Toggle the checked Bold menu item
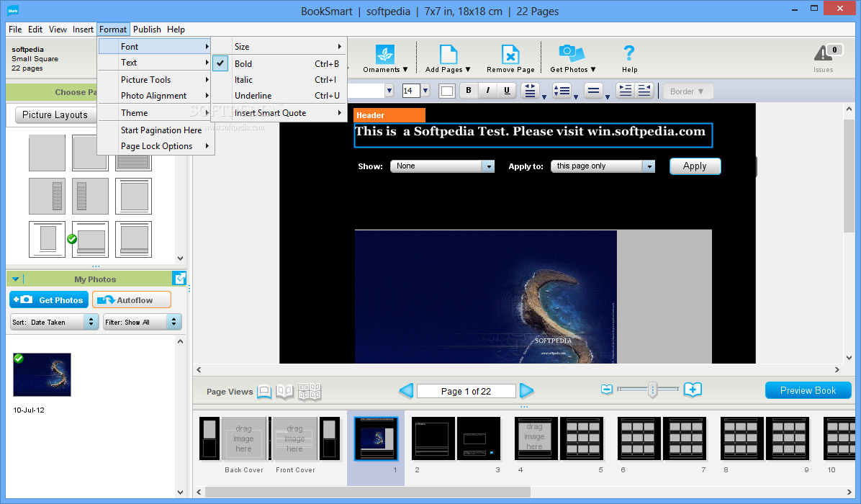Screen dimensions: 861x504 (279, 63)
